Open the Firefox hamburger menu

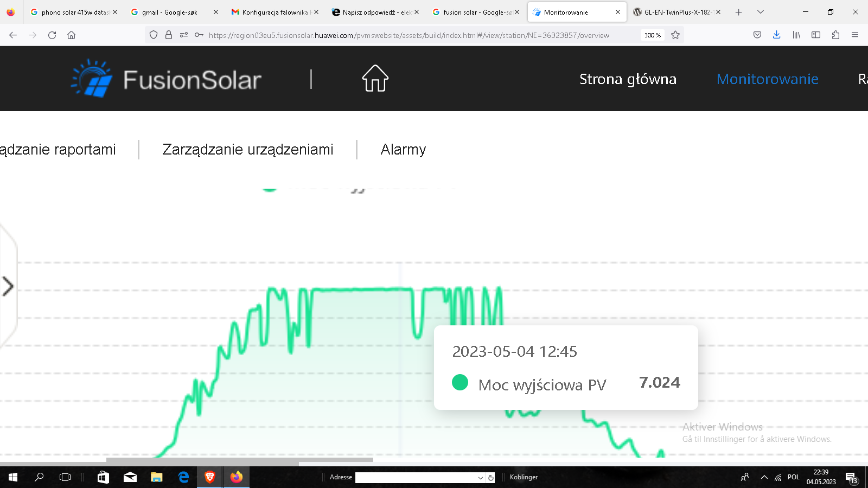pos(855,35)
